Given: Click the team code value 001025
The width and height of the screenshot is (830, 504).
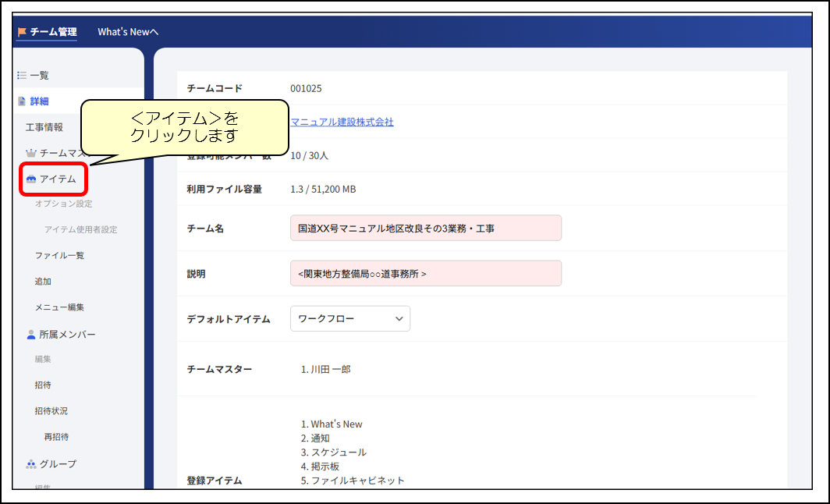Looking at the screenshot, I should (306, 88).
